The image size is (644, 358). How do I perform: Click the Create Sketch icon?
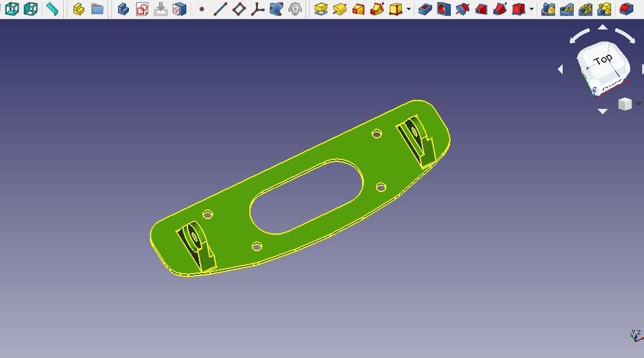pyautogui.click(x=142, y=9)
